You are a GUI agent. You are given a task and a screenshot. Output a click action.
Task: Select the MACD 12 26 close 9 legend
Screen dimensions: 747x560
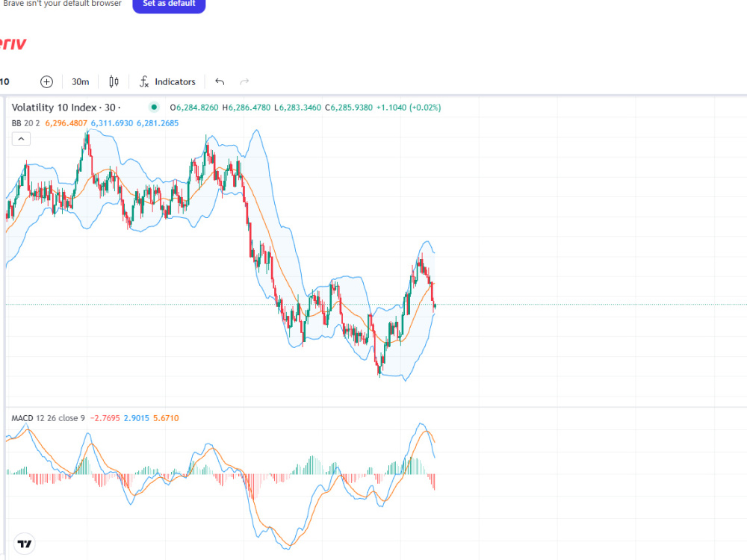click(48, 418)
